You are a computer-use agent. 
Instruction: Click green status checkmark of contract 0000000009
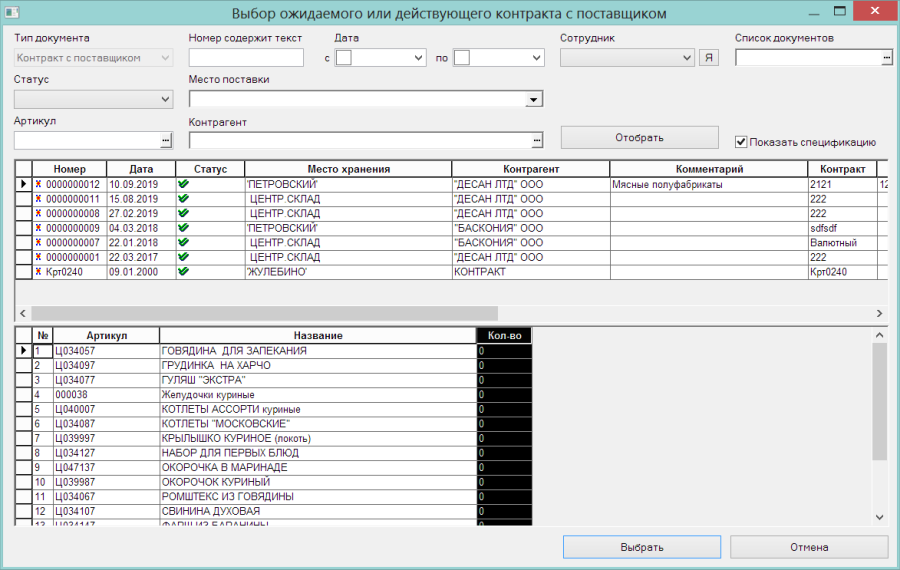[184, 228]
